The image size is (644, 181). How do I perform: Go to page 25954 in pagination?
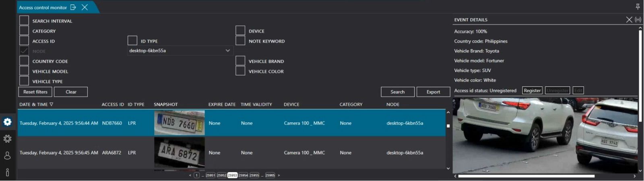point(243,175)
